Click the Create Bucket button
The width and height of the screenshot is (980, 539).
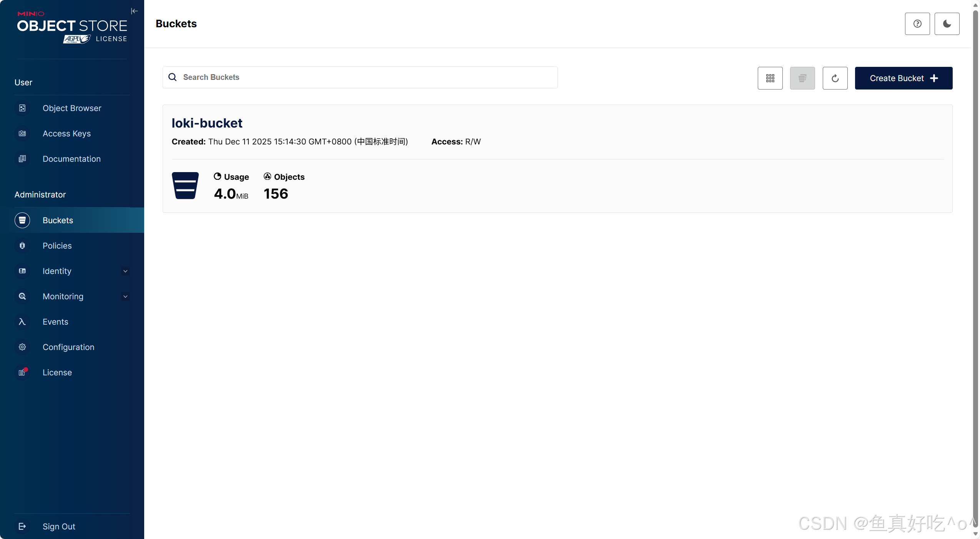click(903, 78)
